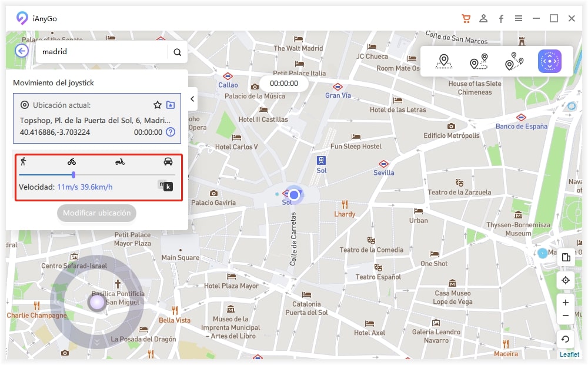Select the two-spot movement mode

tap(479, 61)
